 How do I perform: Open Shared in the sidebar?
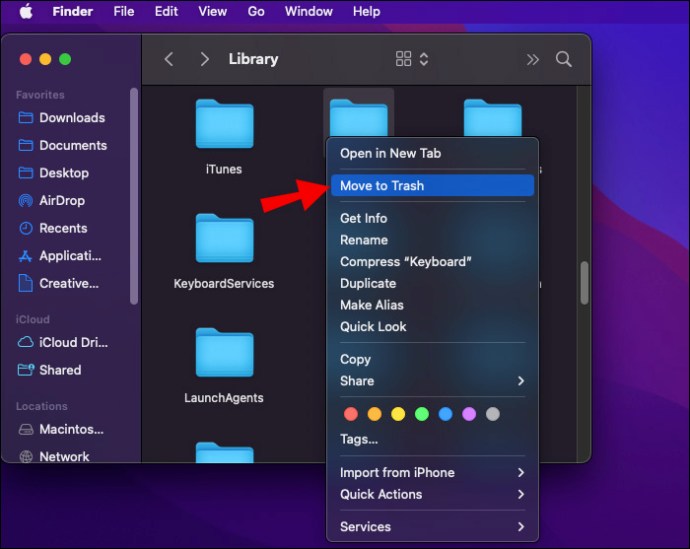click(x=49, y=370)
